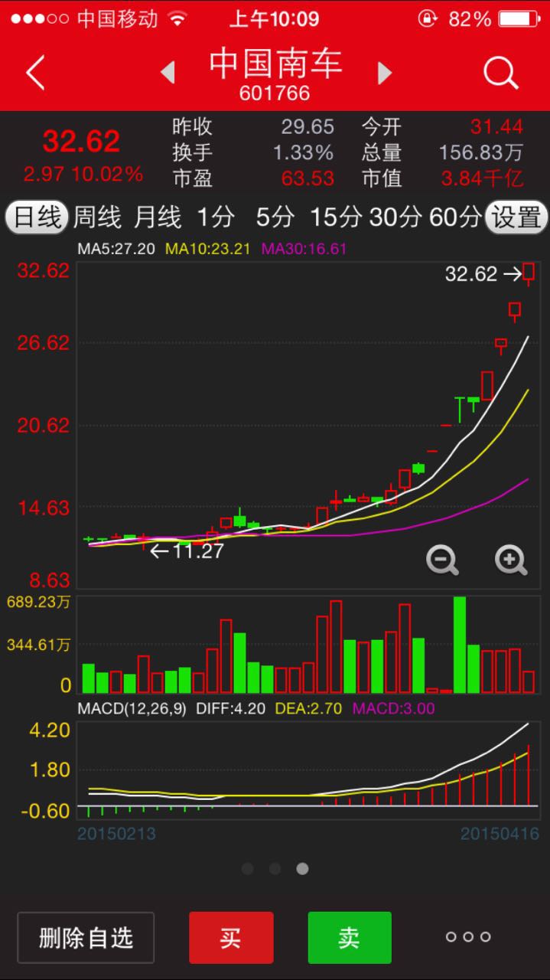Tap the MA10:23.21 indicator label
The image size is (550, 980).
tap(208, 249)
